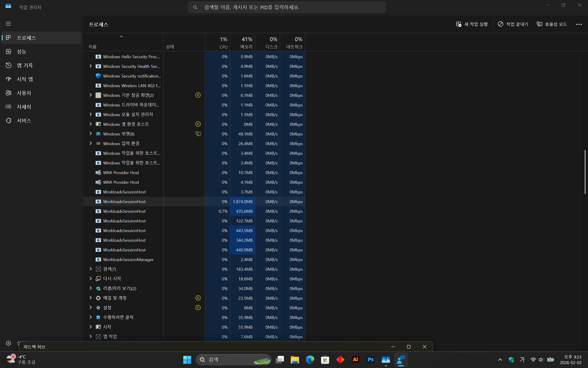Click the Windows Security notification shield icon
This screenshot has width=588, height=368.
[98, 76]
